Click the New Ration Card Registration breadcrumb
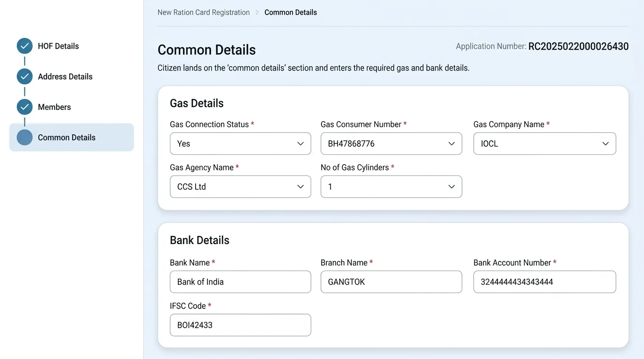This screenshot has height=359, width=644. tap(204, 13)
